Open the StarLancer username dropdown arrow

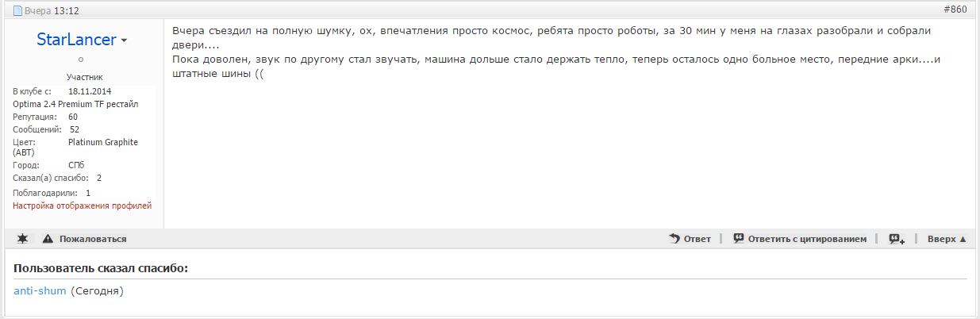[125, 40]
